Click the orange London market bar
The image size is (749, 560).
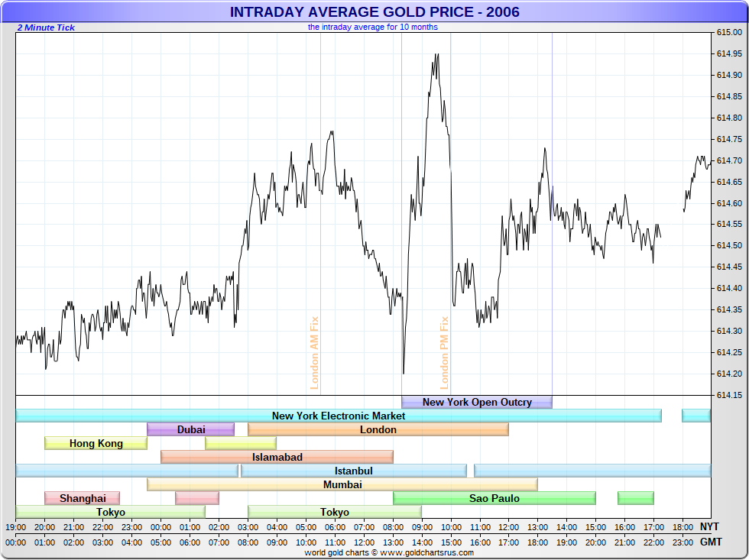pyautogui.click(x=378, y=429)
